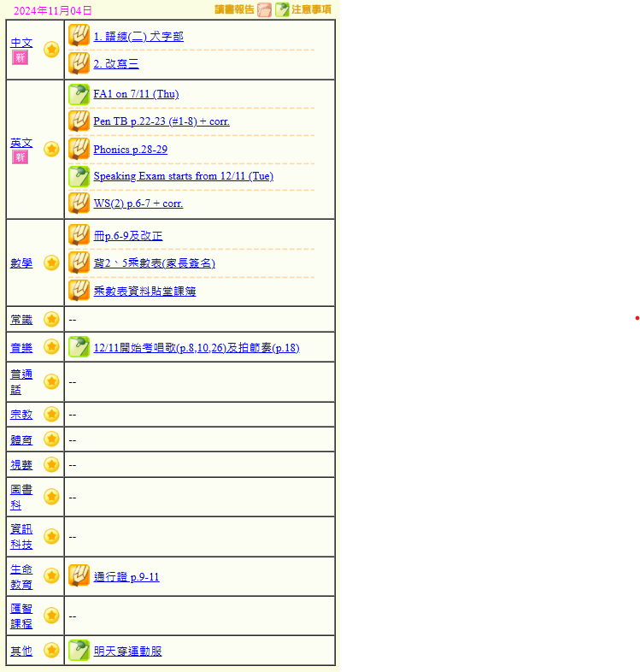Open the 體育 subject link
The width and height of the screenshot is (640, 672).
coord(21,439)
